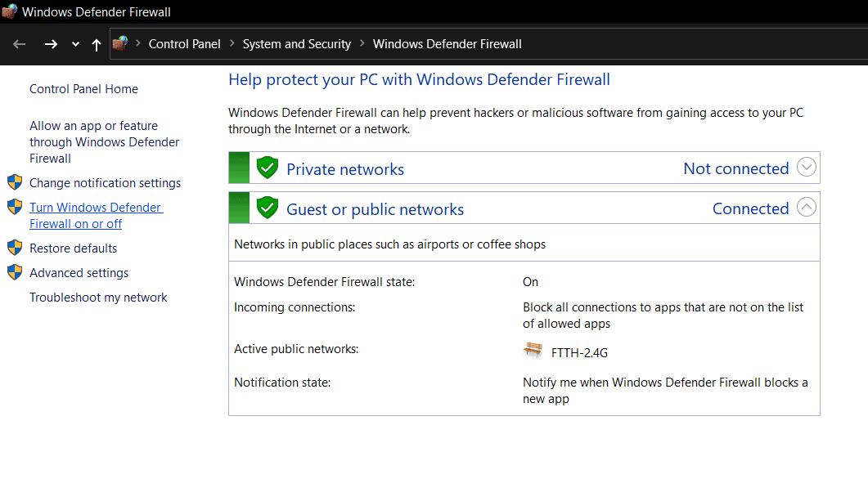This screenshot has width=868, height=479.
Task: Go back with the left arrow button
Action: coord(20,44)
